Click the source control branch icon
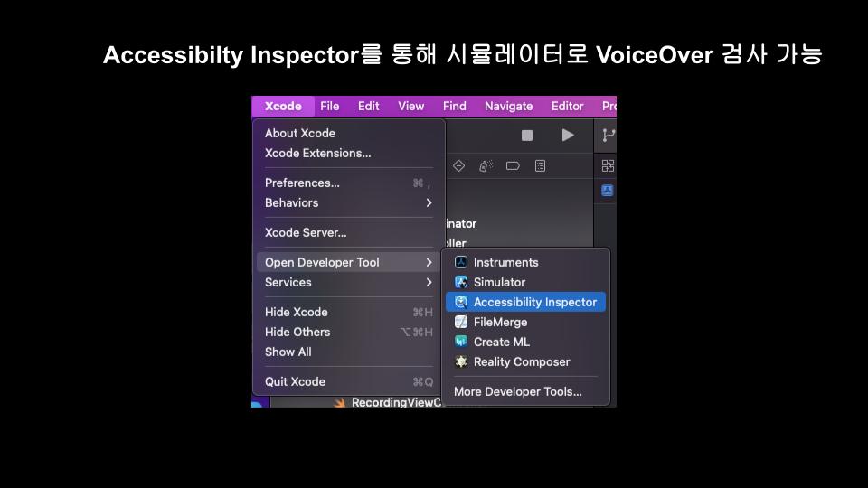This screenshot has height=488, width=868. coord(609,136)
